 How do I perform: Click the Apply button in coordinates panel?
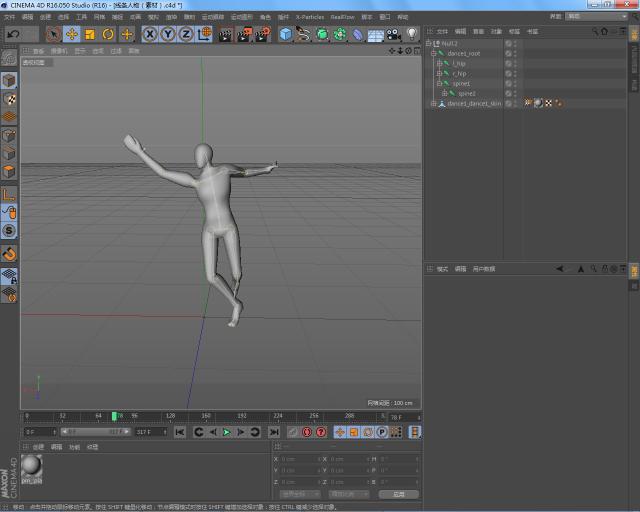[398, 494]
